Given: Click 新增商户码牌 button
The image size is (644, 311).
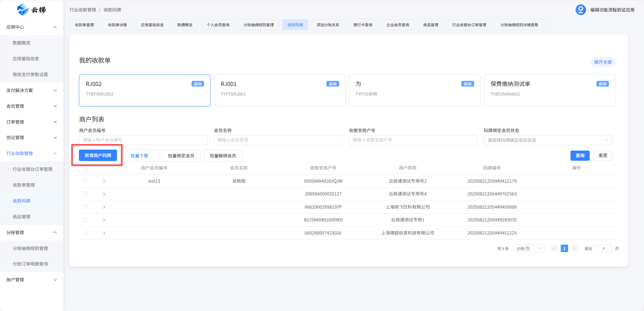Looking at the screenshot, I should [x=98, y=155].
